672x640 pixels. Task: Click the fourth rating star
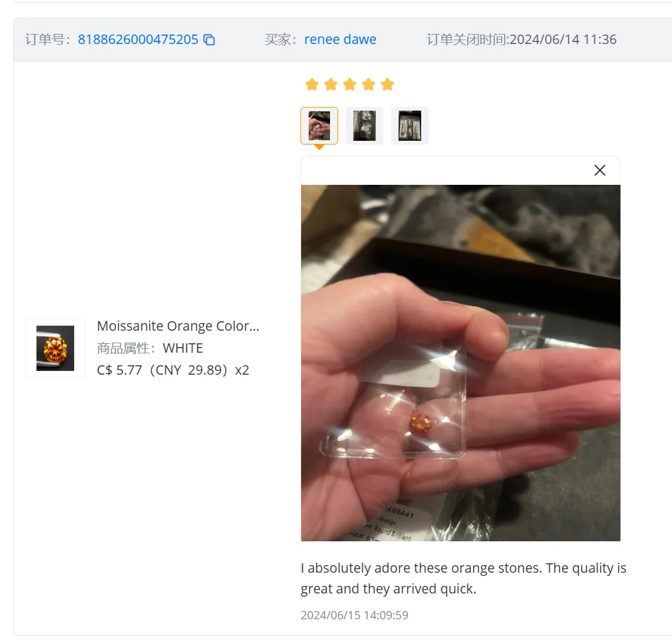[x=368, y=84]
